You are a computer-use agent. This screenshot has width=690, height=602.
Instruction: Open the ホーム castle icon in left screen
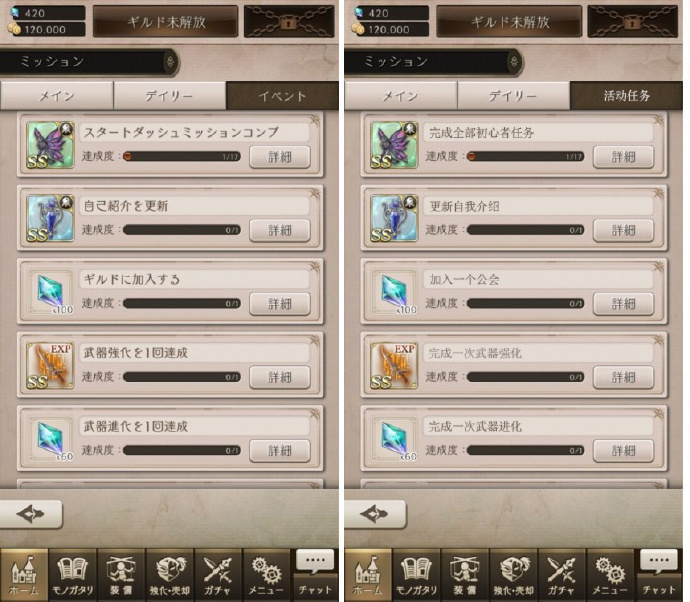24,574
